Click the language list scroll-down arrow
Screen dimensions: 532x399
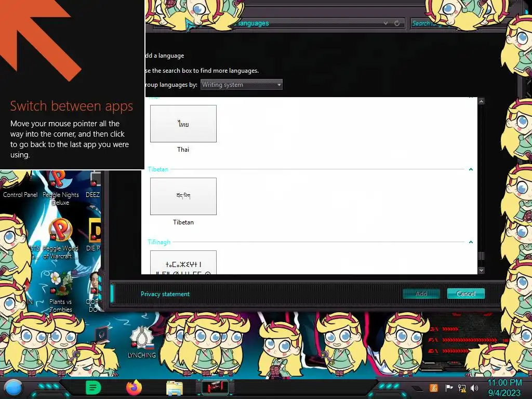[x=481, y=270]
